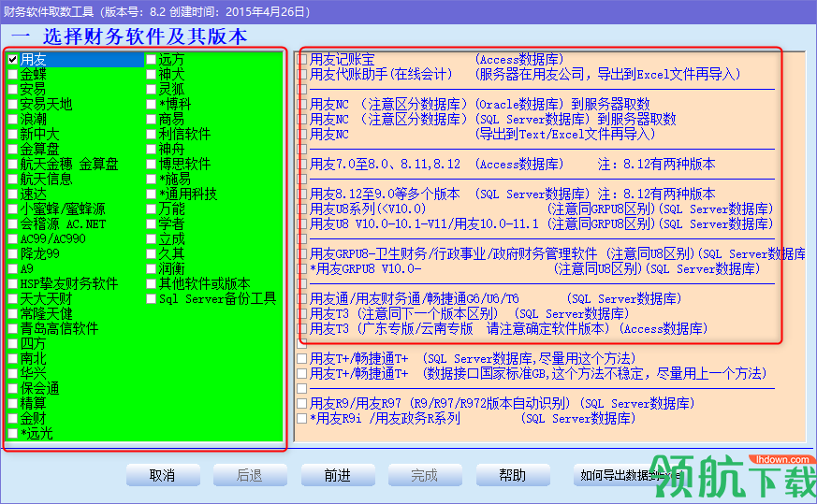Check the 利信软件 checkbox

[x=151, y=135]
